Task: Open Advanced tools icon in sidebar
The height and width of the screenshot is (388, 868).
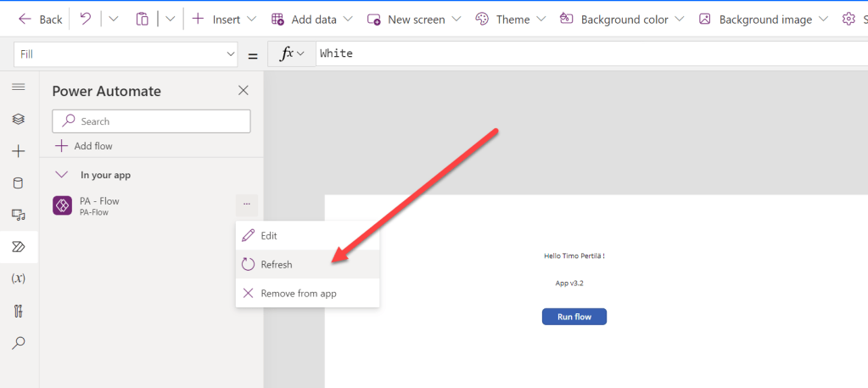Action: click(x=19, y=311)
